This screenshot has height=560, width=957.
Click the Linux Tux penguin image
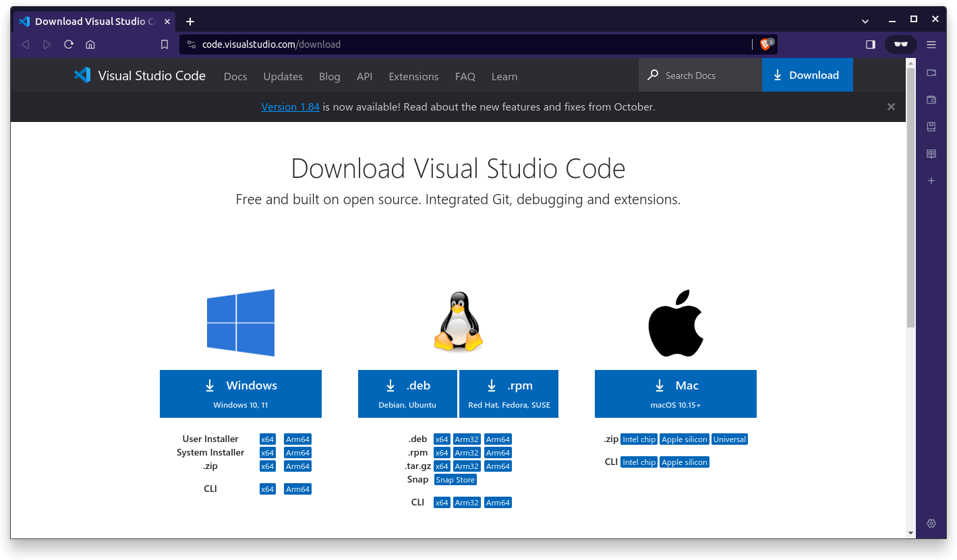click(459, 321)
